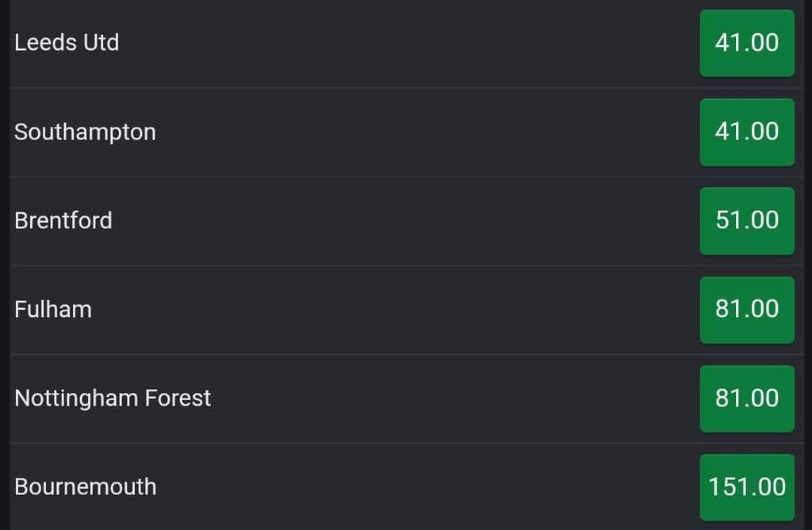Tap the odds button beside Fulham
The height and width of the screenshot is (530, 812).
(x=746, y=310)
